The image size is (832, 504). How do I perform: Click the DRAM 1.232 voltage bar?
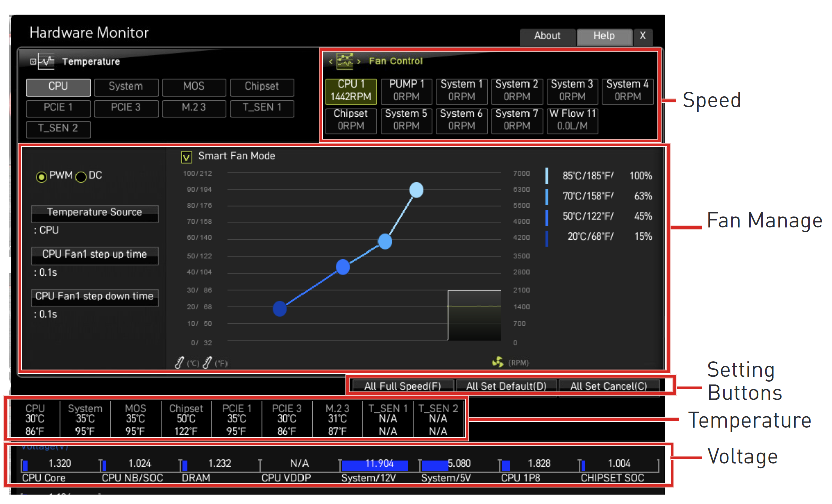click(219, 465)
